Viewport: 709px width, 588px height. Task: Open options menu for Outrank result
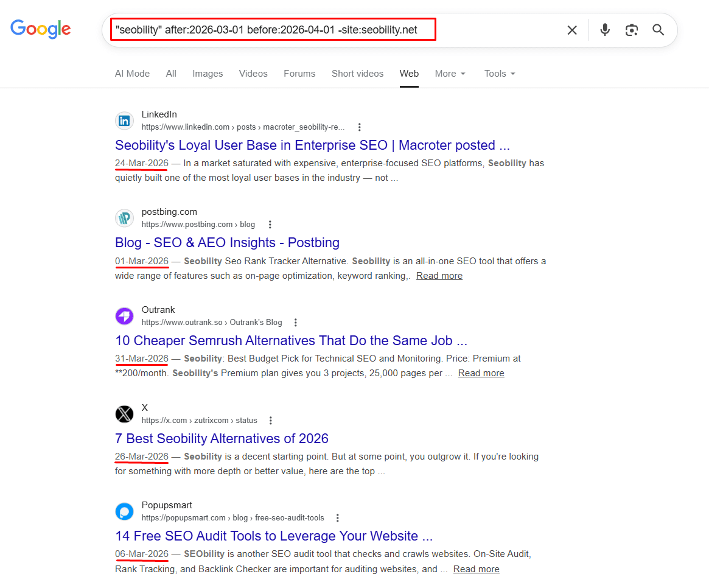(x=296, y=323)
